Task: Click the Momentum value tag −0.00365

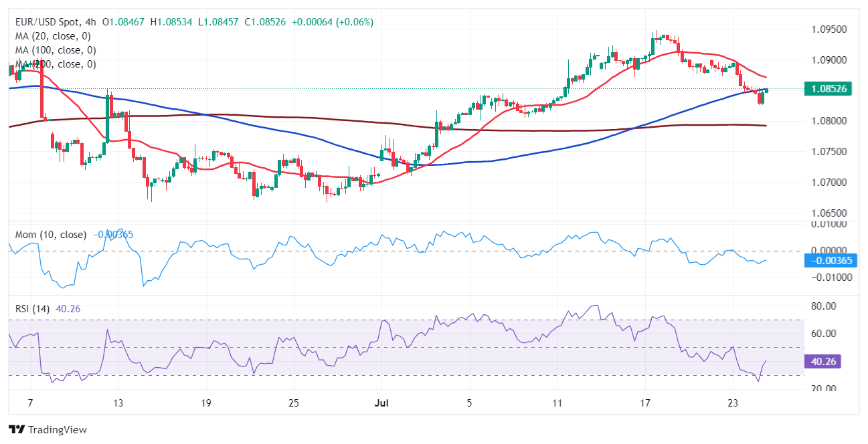Action: 829,261
